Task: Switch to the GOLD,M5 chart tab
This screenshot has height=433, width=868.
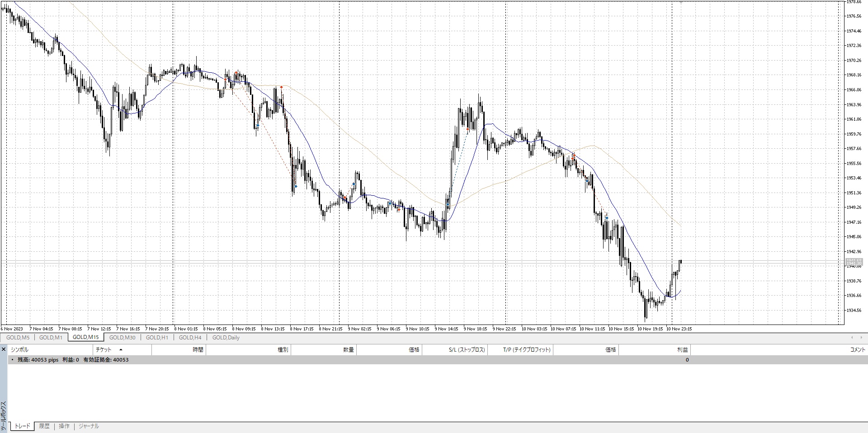Action: click(18, 338)
